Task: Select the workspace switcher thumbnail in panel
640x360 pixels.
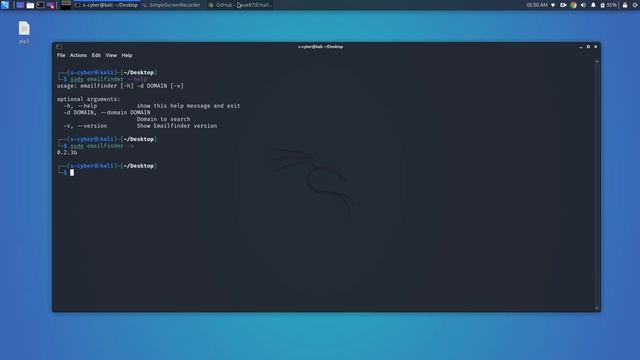Action: [66, 5]
